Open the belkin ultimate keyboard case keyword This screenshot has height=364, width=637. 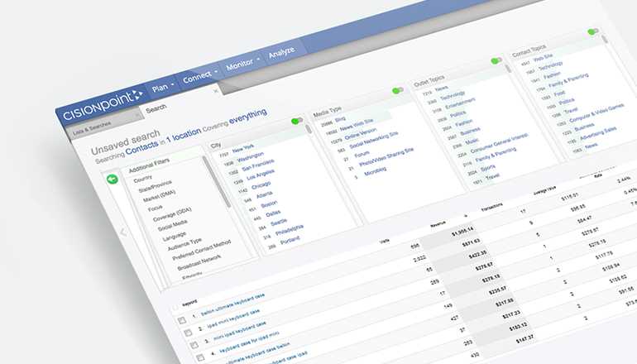[232, 303]
